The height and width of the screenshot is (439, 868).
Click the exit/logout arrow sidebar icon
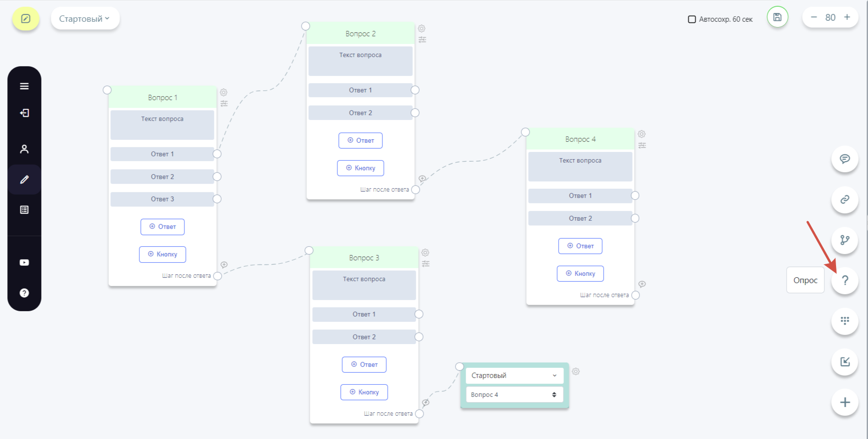(x=24, y=113)
